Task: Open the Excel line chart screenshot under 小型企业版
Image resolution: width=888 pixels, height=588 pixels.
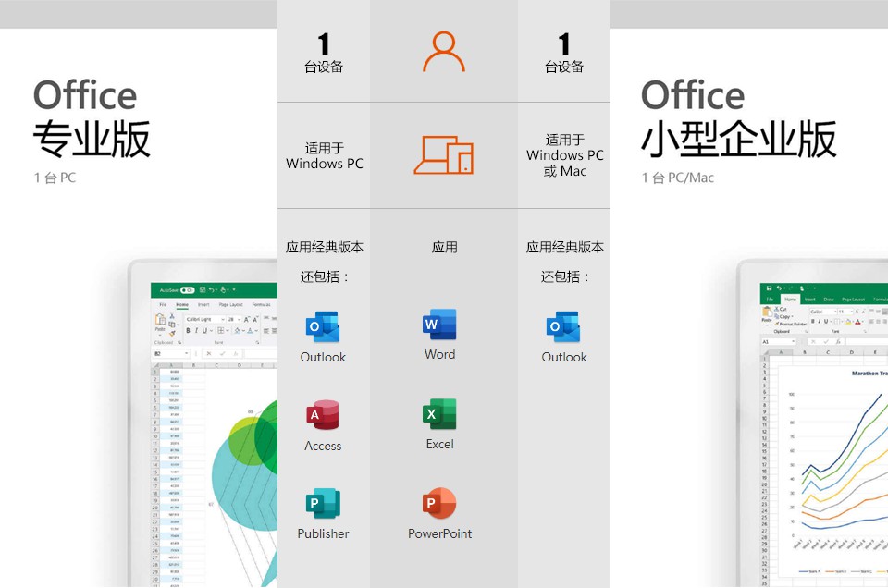Action: [x=813, y=423]
